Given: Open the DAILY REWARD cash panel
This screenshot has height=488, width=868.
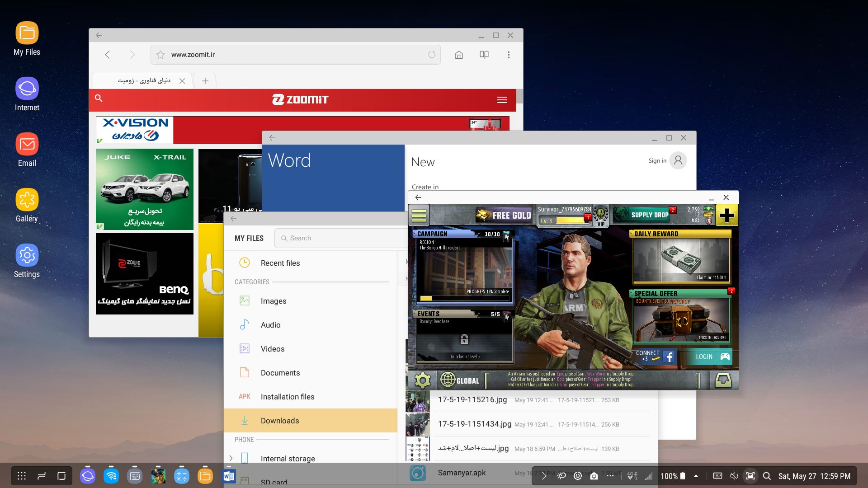Looking at the screenshot, I should (681, 257).
